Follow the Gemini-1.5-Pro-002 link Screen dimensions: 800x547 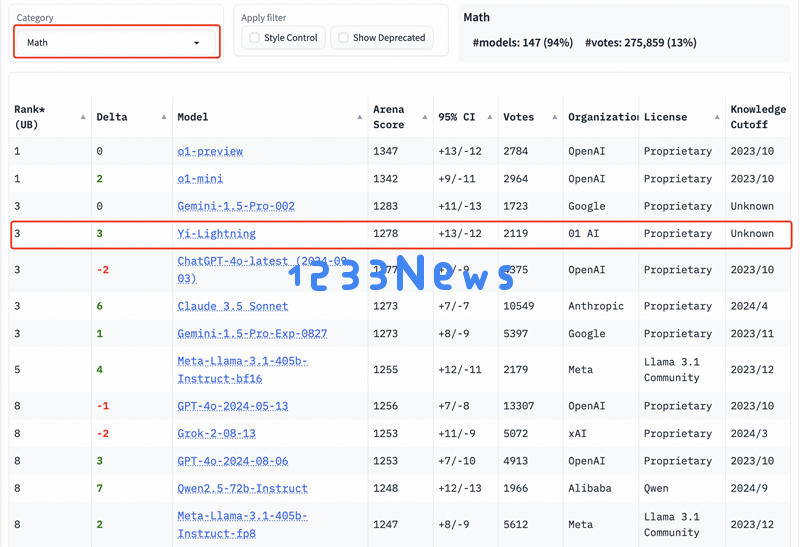[x=236, y=206]
